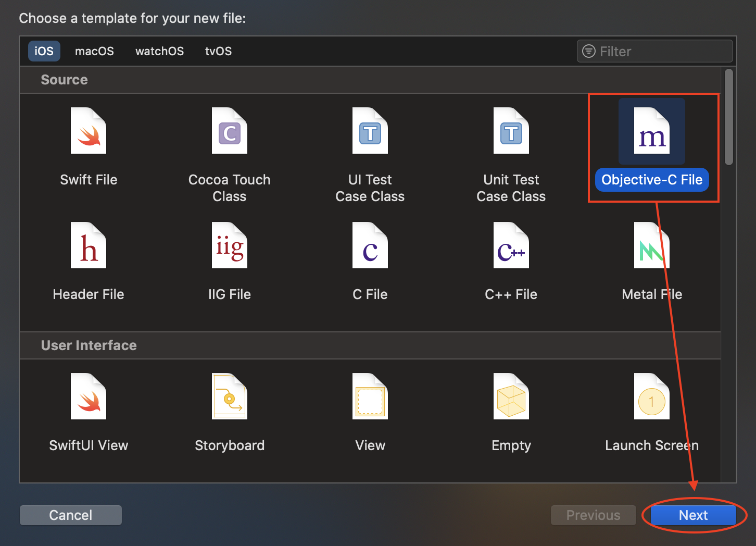The image size is (756, 546).
Task: Click the template list vertical scrollbar
Action: (x=729, y=117)
